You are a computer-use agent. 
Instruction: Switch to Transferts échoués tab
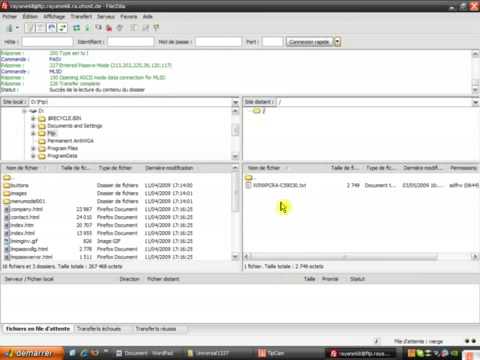[99, 329]
